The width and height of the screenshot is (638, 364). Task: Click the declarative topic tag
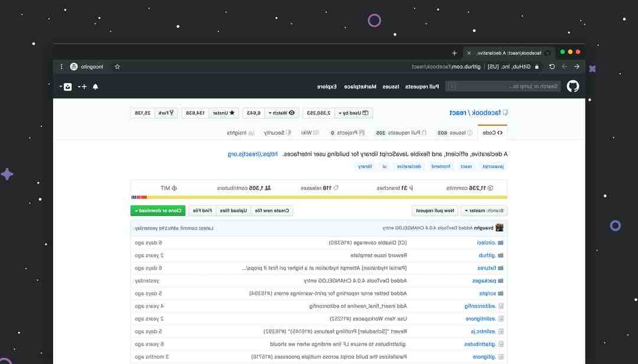click(409, 166)
